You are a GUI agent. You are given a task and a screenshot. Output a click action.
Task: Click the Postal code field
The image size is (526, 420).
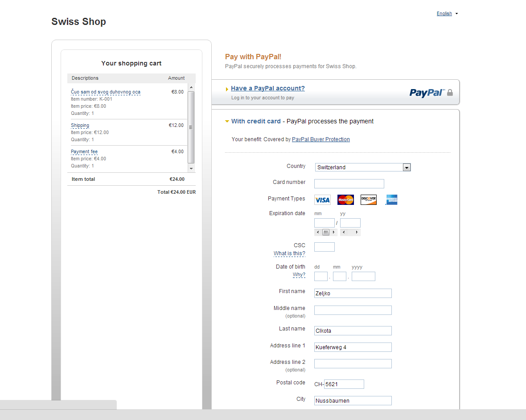(344, 384)
